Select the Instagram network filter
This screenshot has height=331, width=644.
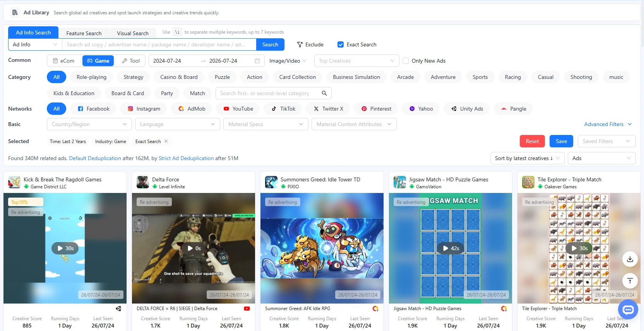coord(144,109)
